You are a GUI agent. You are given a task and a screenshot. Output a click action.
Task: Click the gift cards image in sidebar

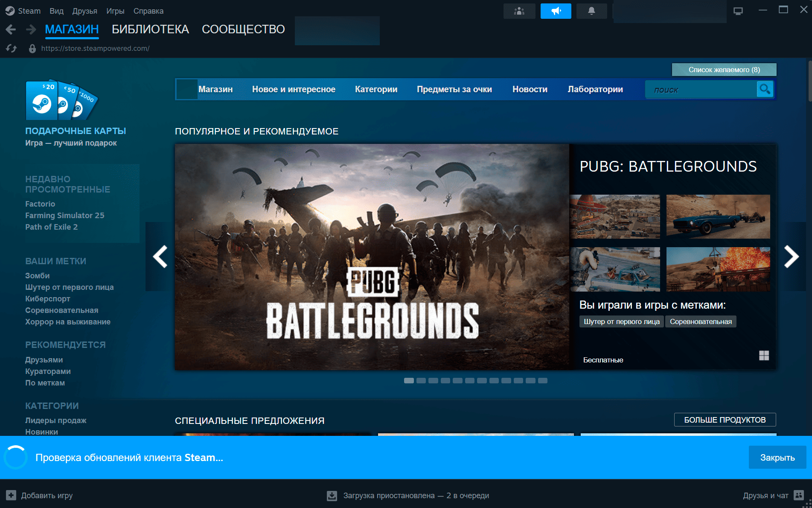pos(62,100)
